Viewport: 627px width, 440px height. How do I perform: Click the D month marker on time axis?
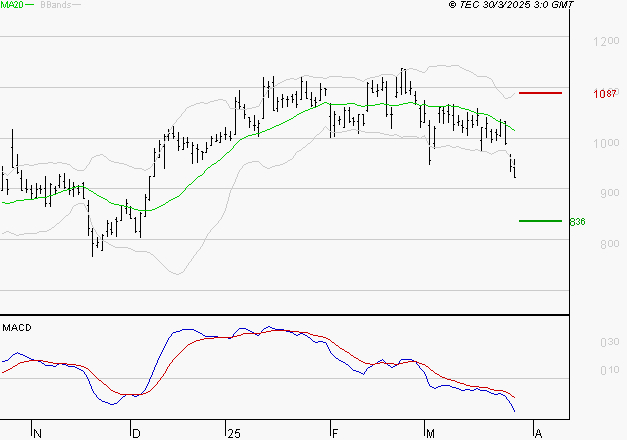[136, 434]
